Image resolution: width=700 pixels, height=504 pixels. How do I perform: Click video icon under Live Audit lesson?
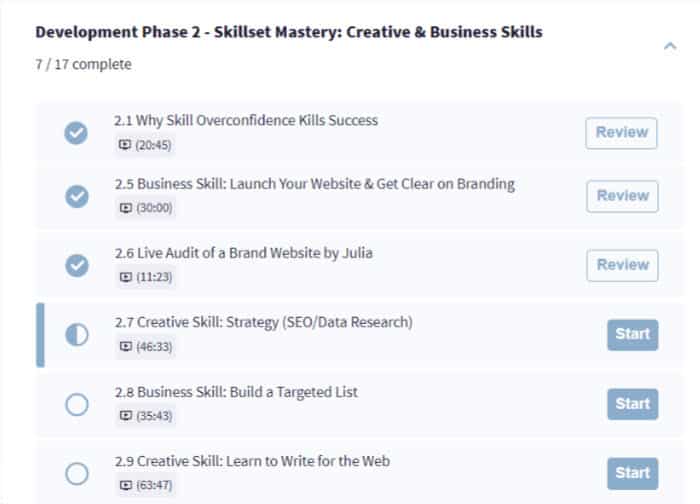125,277
